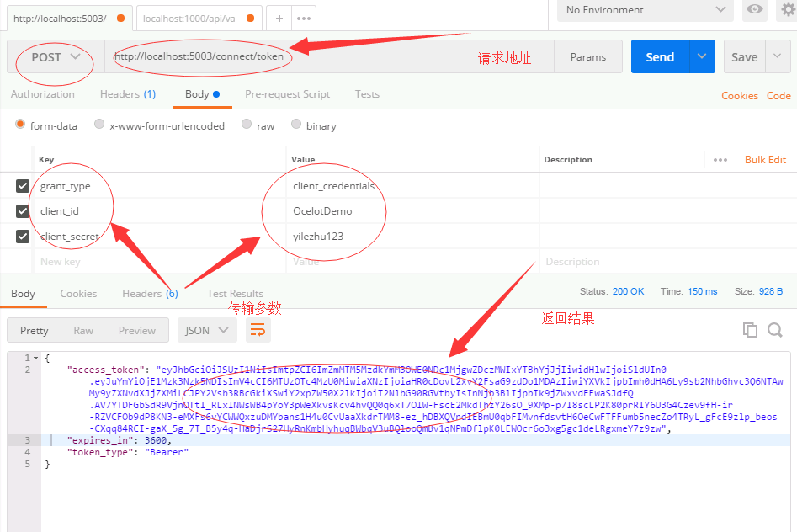The width and height of the screenshot is (797, 532).
Task: Click the 928 B size value
Action: (771, 291)
